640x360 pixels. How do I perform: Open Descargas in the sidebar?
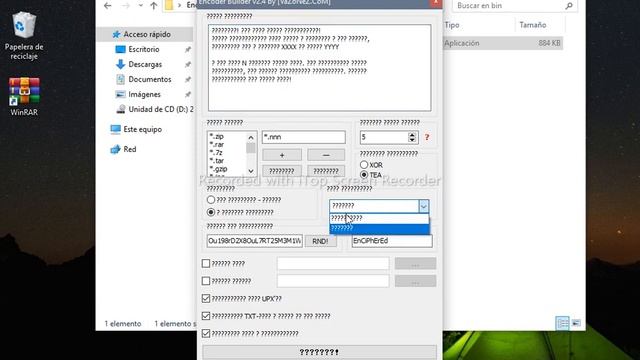(145, 64)
